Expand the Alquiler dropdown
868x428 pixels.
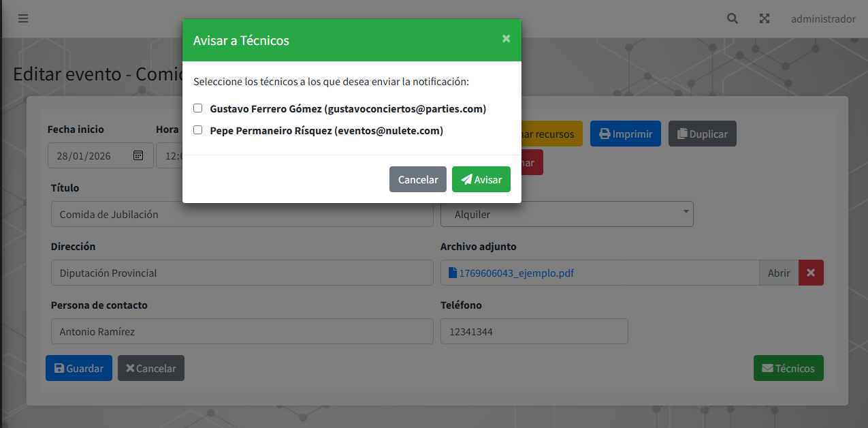566,214
